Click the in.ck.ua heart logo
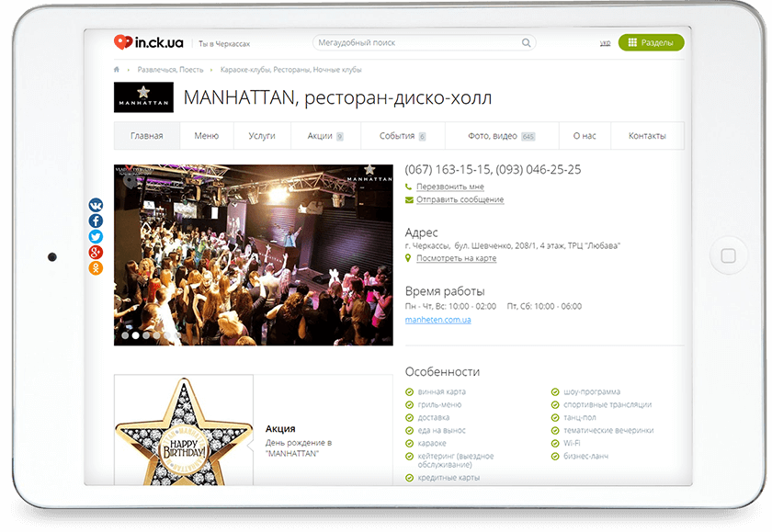This screenshot has height=532, width=772. [x=148, y=43]
